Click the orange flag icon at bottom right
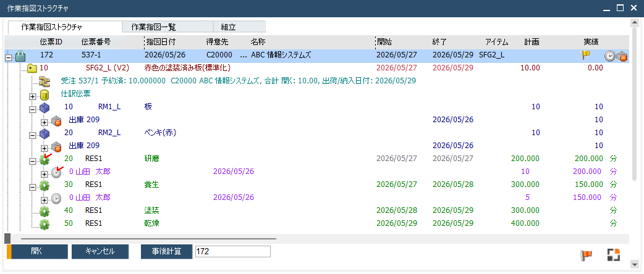Screen dimensions: 644x274 pyautogui.click(x=586, y=255)
